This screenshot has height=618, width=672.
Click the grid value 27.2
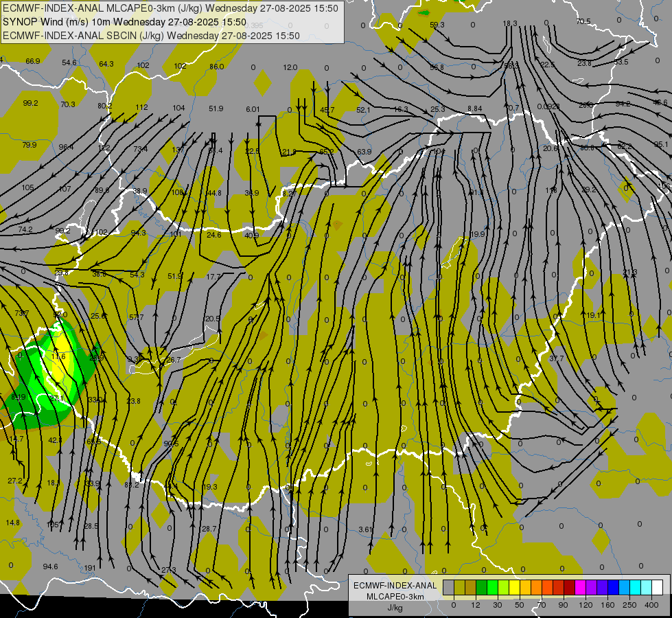coord(15,481)
